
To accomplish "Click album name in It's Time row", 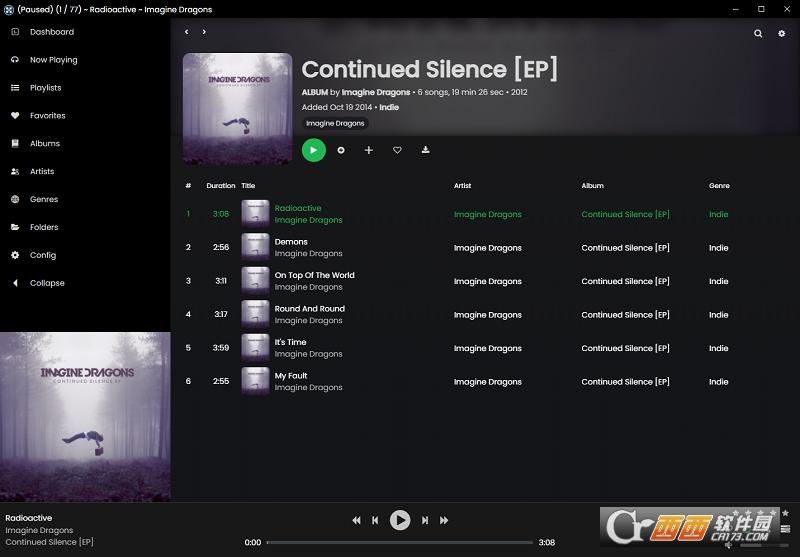I will (x=626, y=348).
